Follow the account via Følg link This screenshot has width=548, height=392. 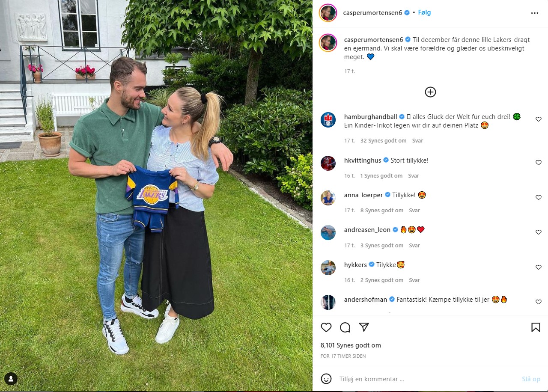425,12
